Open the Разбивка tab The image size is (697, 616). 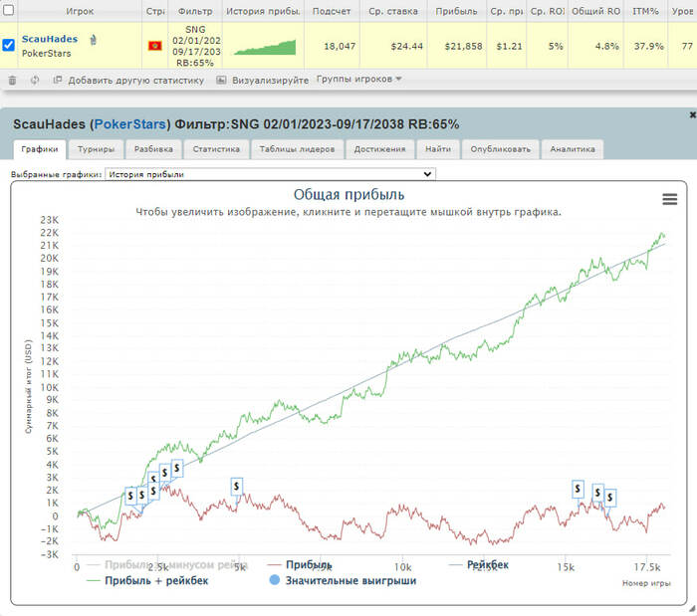tap(153, 149)
